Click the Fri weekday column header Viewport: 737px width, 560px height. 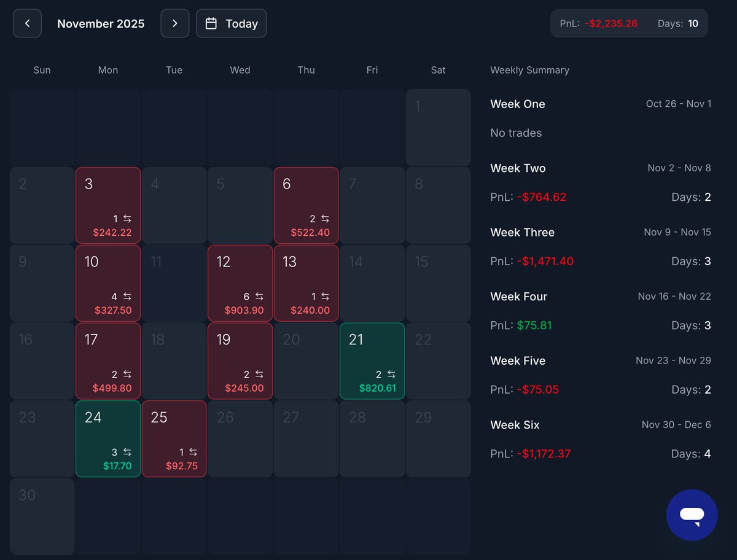coord(372,70)
